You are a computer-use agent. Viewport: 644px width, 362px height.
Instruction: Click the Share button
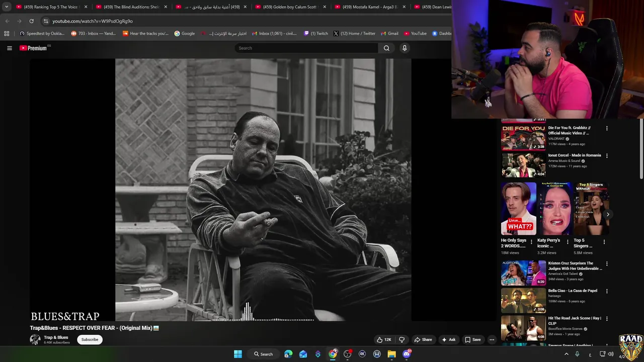[x=423, y=340]
